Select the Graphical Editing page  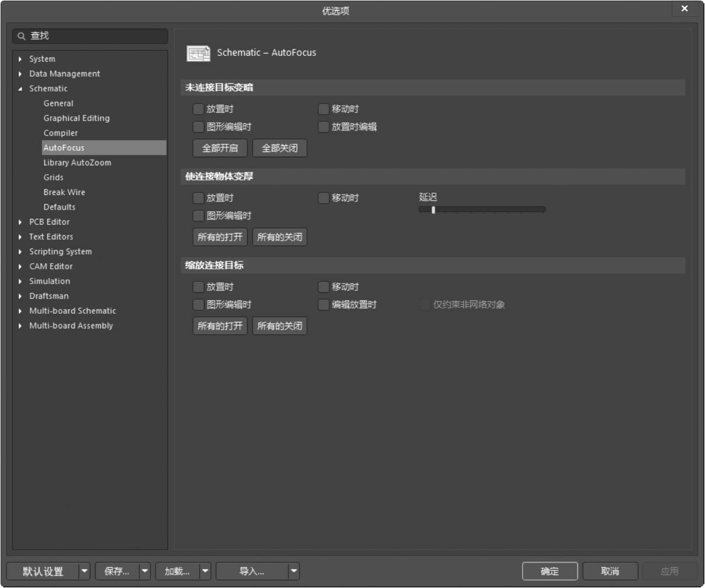click(76, 118)
